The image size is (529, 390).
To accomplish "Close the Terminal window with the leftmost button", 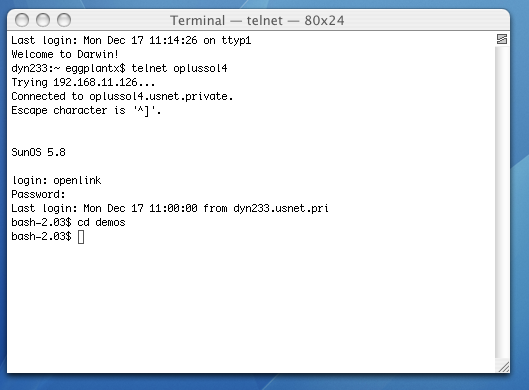I will (22, 20).
